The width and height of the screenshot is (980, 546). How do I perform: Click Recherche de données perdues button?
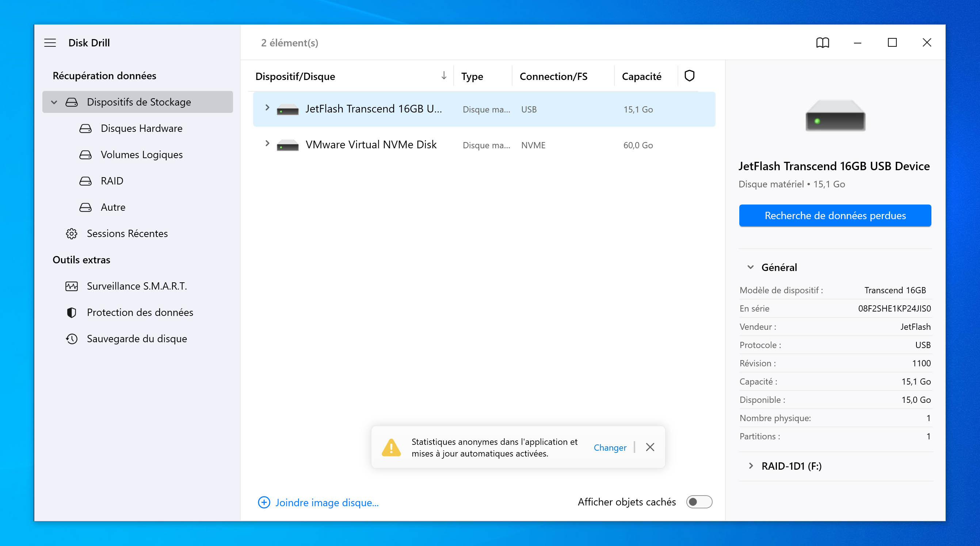pyautogui.click(x=835, y=215)
